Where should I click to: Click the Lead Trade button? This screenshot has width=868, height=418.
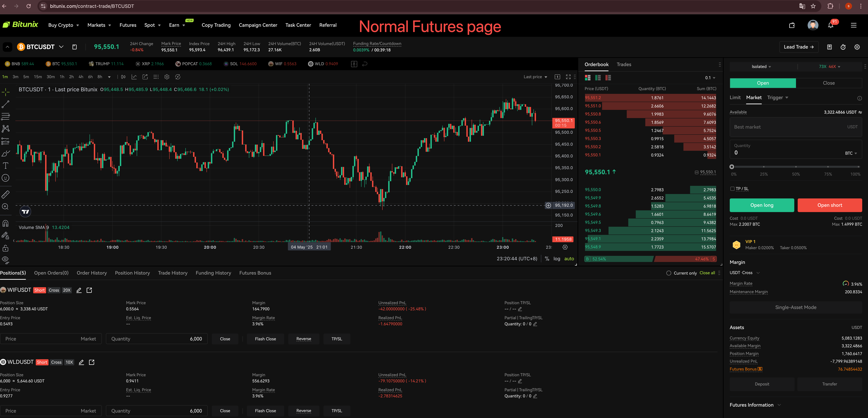799,47
